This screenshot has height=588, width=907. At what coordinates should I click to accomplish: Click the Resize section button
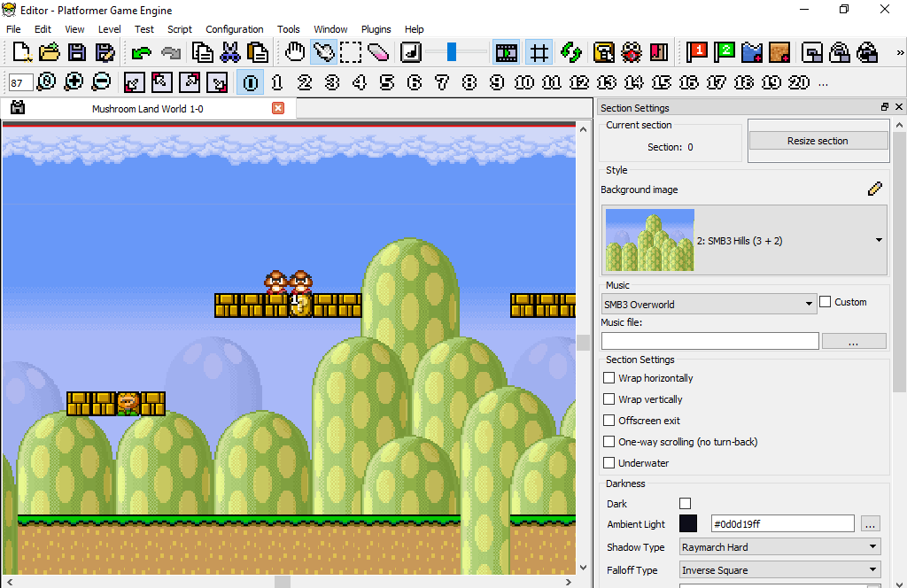click(x=818, y=141)
